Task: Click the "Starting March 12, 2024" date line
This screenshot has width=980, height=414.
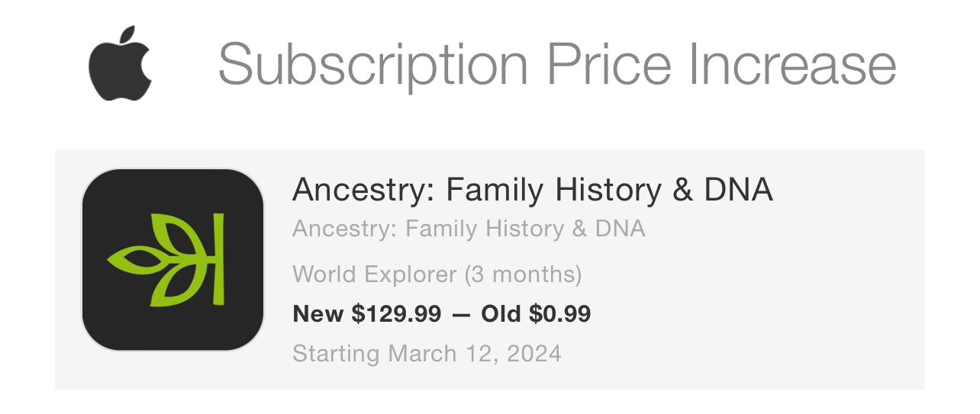Action: coord(427,354)
